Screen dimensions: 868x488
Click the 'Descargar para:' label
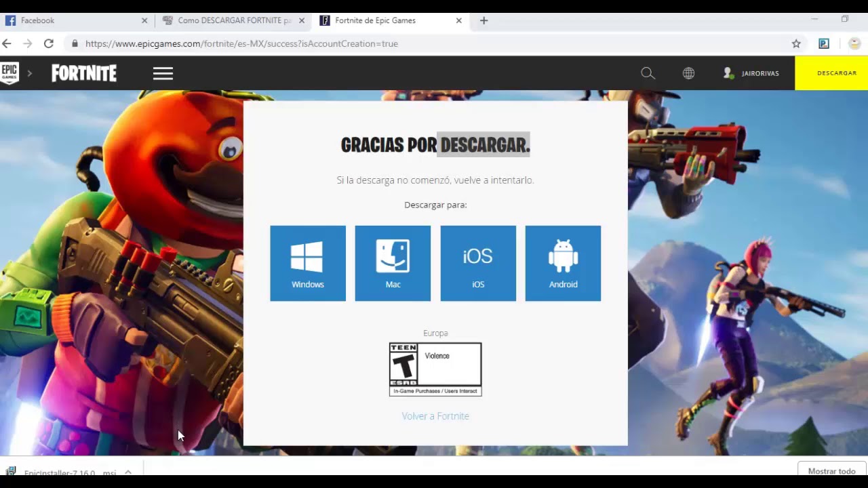point(435,205)
